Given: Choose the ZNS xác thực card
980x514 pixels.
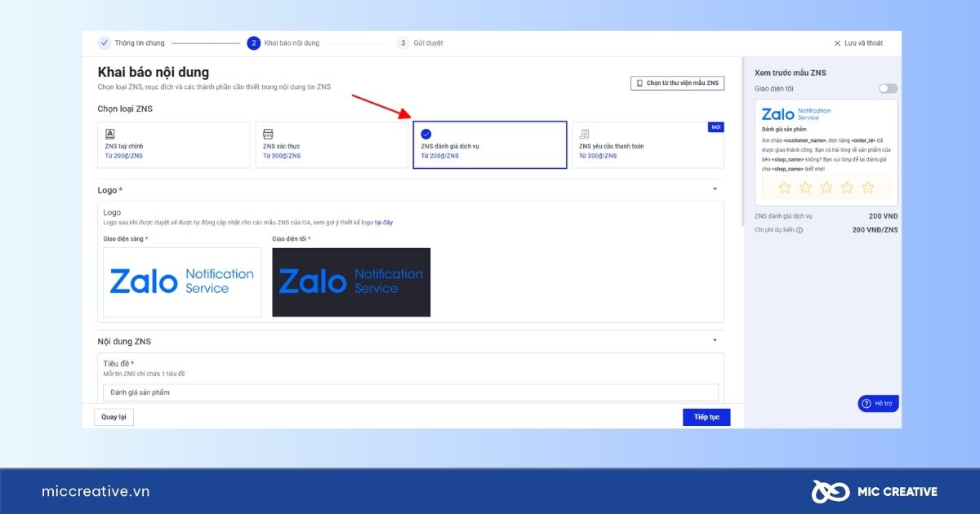Looking at the screenshot, I should tap(332, 144).
